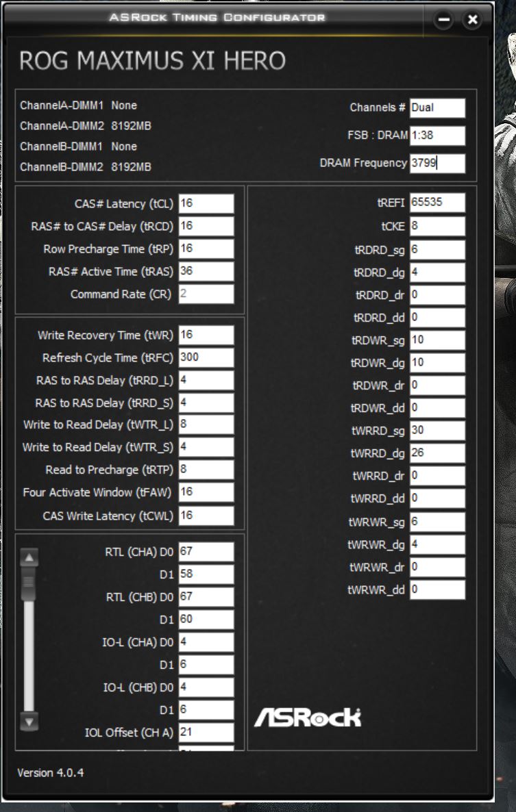The height and width of the screenshot is (812, 516).
Task: Click the RTL (CHA) D1 field showing 58
Action: click(206, 574)
